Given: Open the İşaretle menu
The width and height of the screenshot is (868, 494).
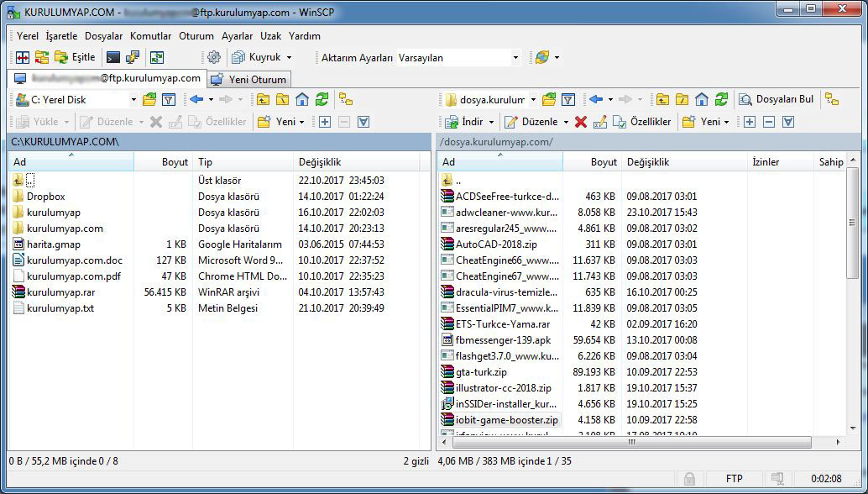Looking at the screenshot, I should click(x=61, y=36).
